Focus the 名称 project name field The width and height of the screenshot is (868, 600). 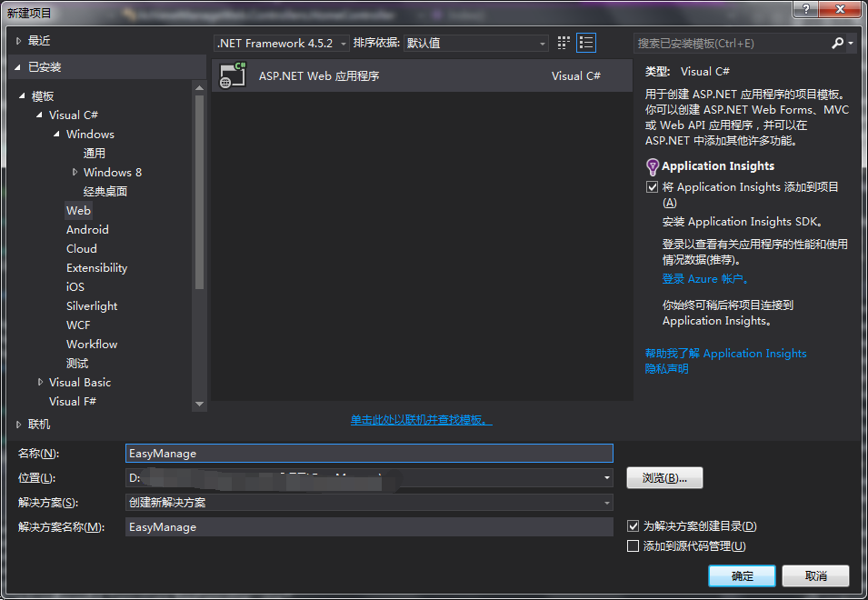pyautogui.click(x=369, y=454)
